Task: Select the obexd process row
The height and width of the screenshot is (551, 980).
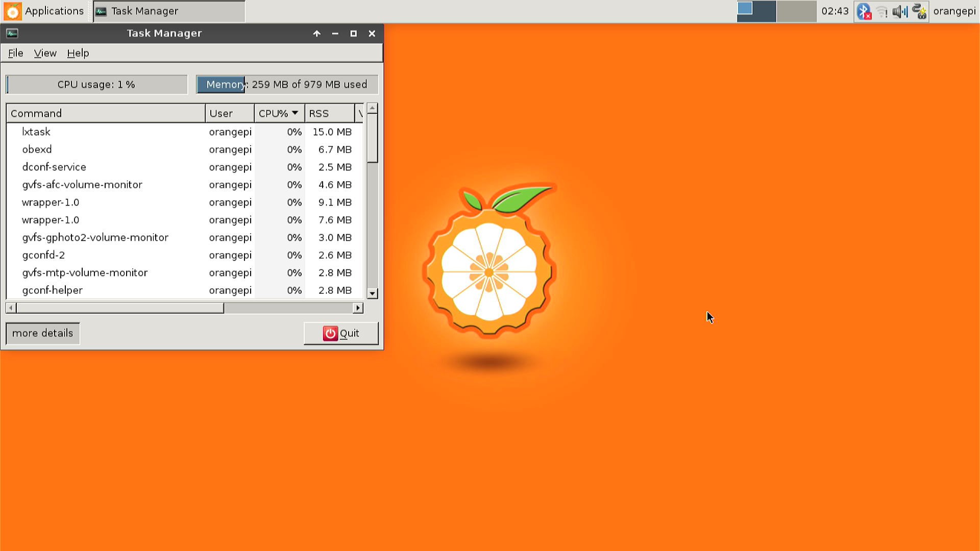Action: tap(185, 149)
